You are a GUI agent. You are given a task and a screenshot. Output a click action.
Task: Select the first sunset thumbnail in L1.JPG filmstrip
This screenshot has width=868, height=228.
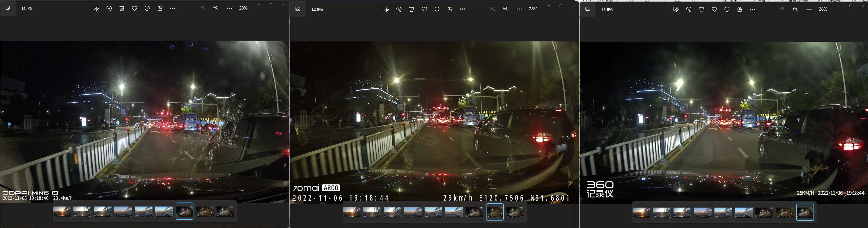62,212
